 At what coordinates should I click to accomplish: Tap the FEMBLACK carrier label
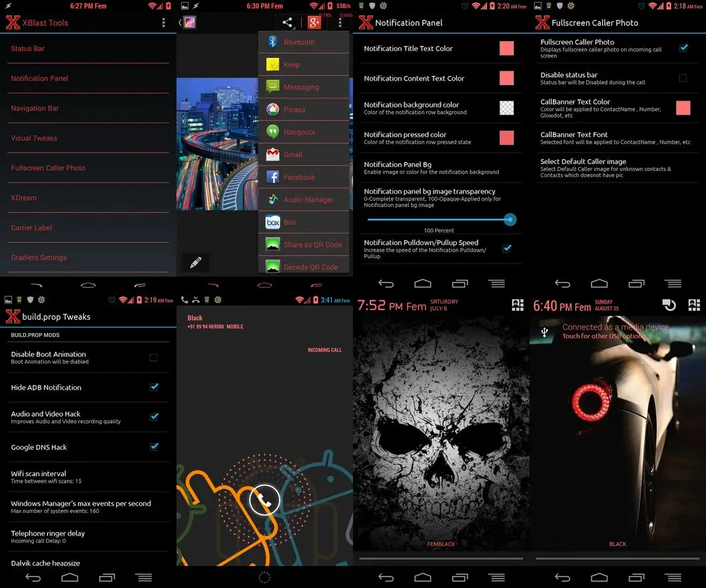pyautogui.click(x=441, y=544)
